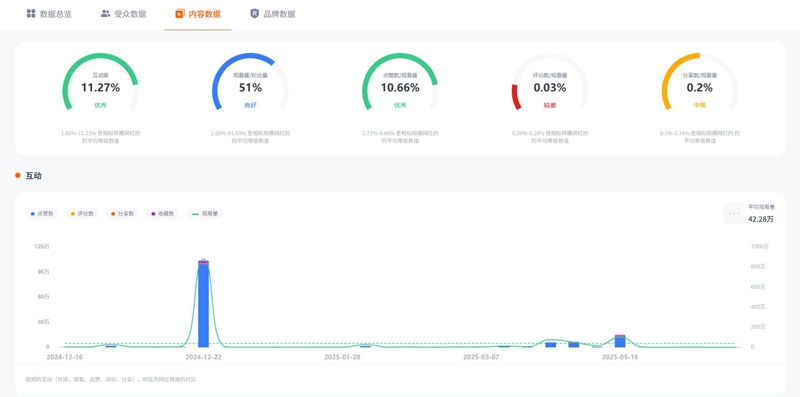Click the 120万 left axis label
The height and width of the screenshot is (397, 800).
pyautogui.click(x=42, y=246)
